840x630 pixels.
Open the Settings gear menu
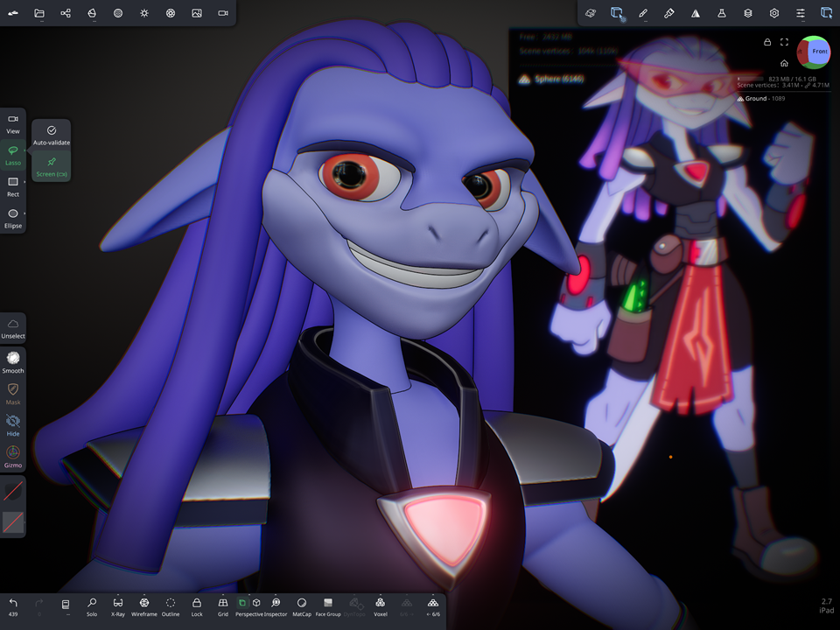pos(774,13)
